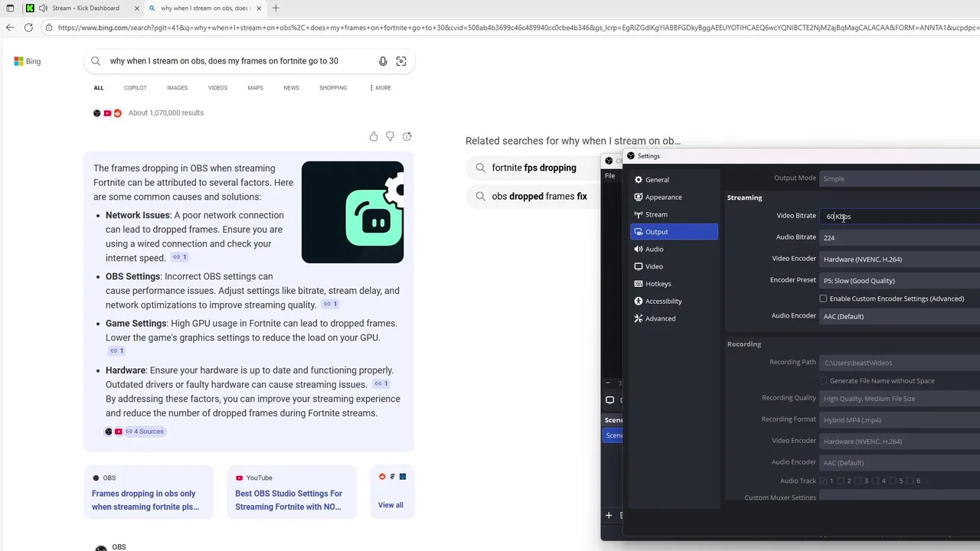Screen dimensions: 980x551
Task: View site information icon in address bar
Action: coord(49,28)
